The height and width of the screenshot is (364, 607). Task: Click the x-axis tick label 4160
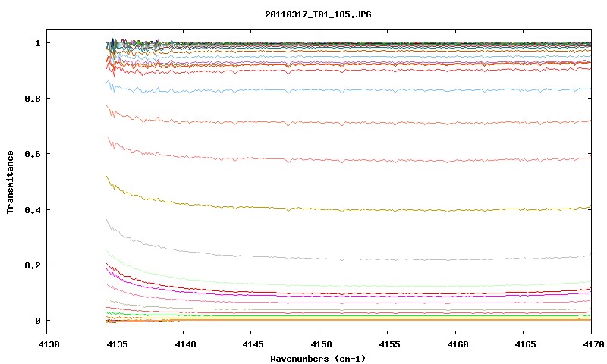(458, 344)
